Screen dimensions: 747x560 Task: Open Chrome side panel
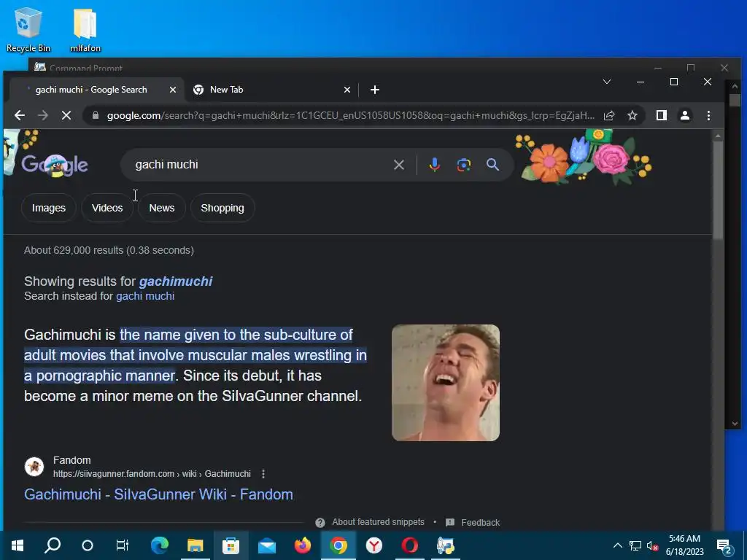[661, 115]
